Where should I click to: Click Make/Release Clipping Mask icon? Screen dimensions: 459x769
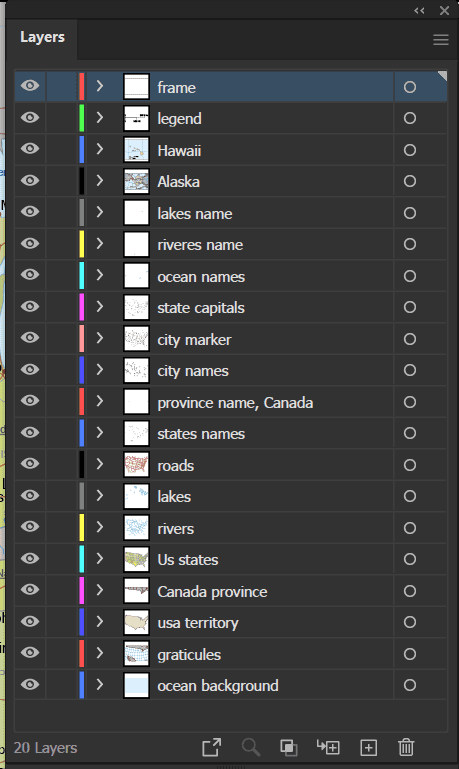tap(289, 747)
